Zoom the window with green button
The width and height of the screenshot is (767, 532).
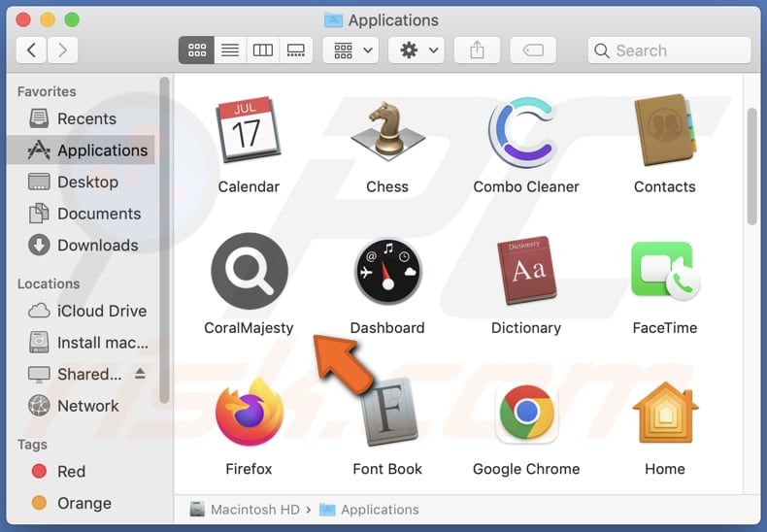coord(72,19)
